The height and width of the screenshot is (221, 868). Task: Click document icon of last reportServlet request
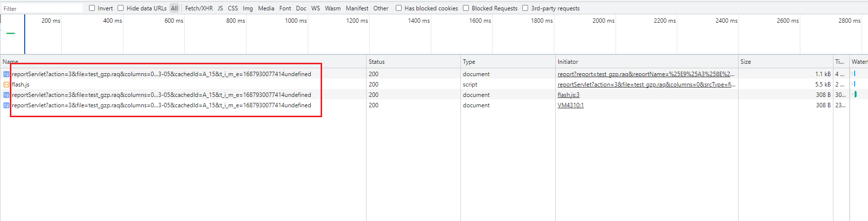[x=6, y=105]
